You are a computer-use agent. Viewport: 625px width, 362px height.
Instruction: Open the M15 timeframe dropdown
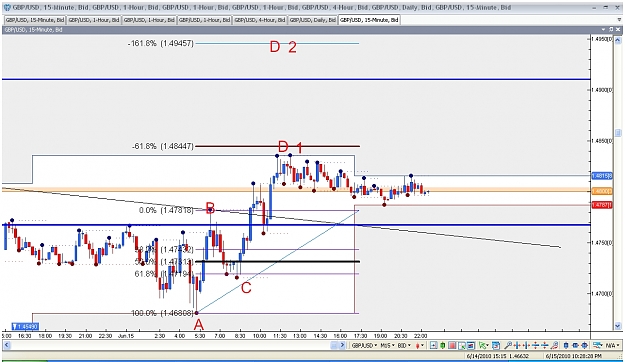click(x=387, y=345)
